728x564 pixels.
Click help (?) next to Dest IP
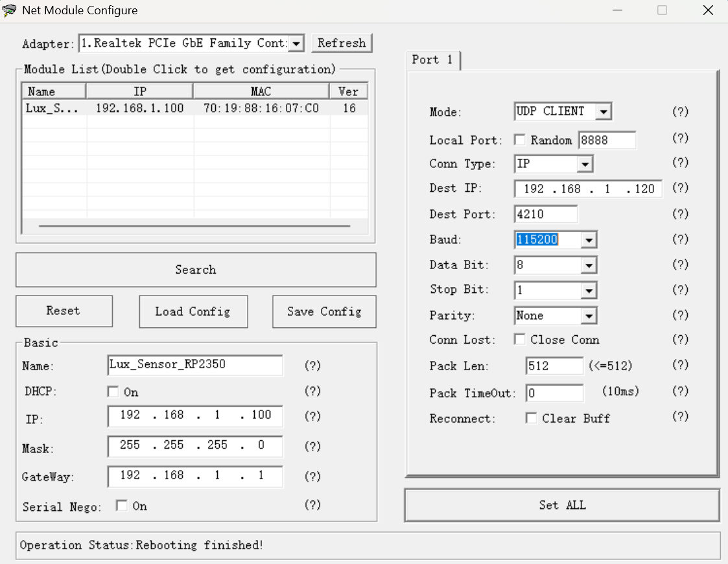[x=680, y=187]
